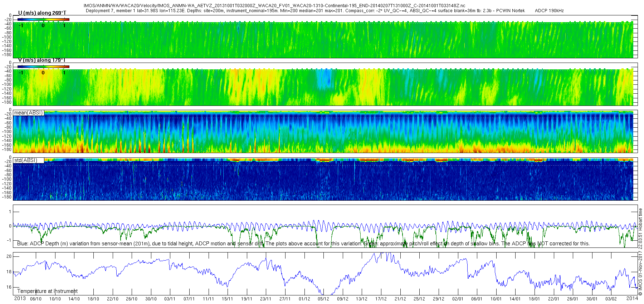This screenshot has height=304, width=644.
Task: Click the V velocity colorbar legend
Action: [x=43, y=67]
